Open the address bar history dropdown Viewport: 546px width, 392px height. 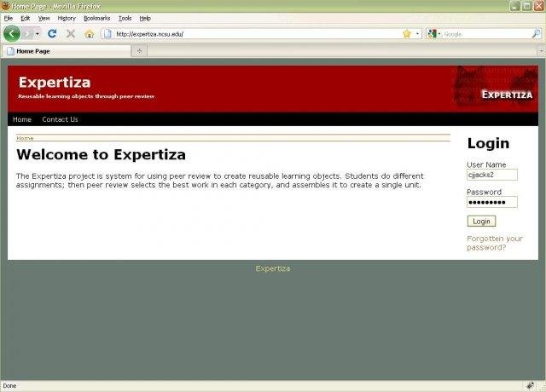click(x=417, y=34)
